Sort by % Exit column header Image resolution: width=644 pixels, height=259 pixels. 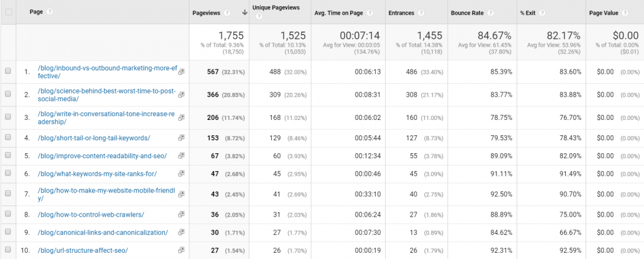(x=528, y=13)
